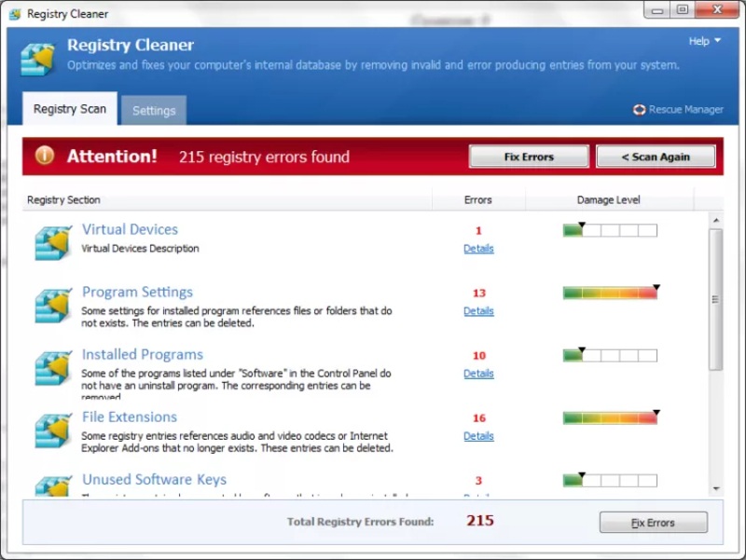Open Details for Program Settings errors
This screenshot has height=560, width=746.
coord(478,311)
